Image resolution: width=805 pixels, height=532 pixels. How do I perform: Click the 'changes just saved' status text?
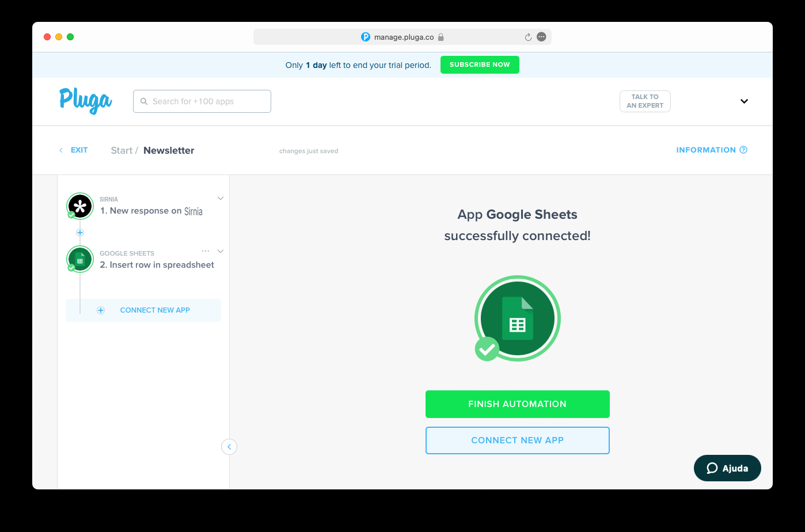click(309, 151)
